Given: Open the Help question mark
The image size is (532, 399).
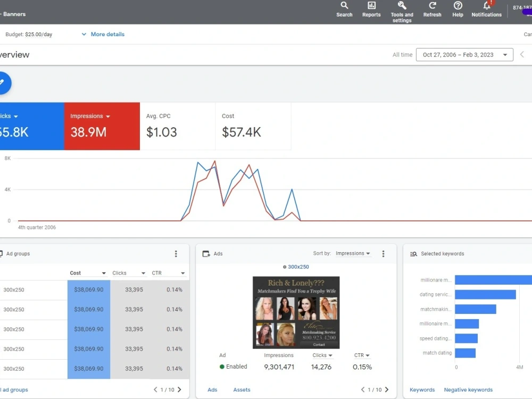Looking at the screenshot, I should [458, 10].
